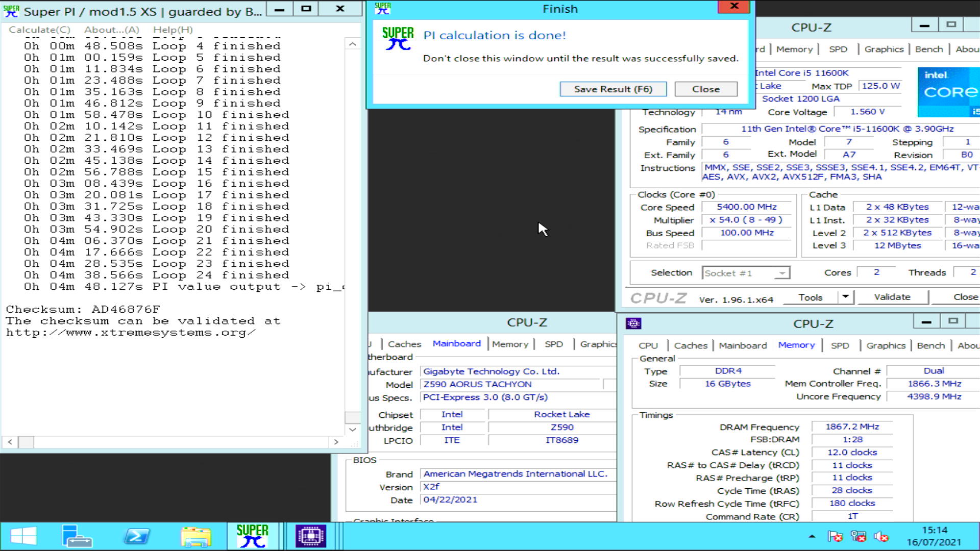Click the Super PI horizontal scrollbar thumb
Screen dimensions: 980x551
(26, 442)
